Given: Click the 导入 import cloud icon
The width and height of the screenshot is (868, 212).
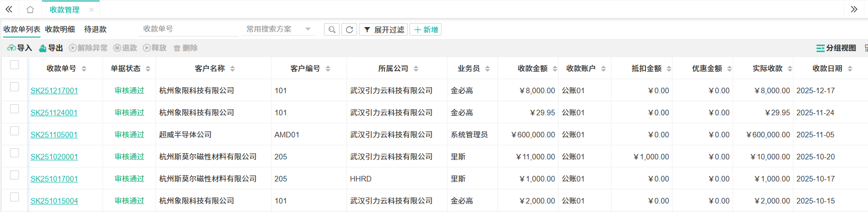Looking at the screenshot, I should 11,48.
